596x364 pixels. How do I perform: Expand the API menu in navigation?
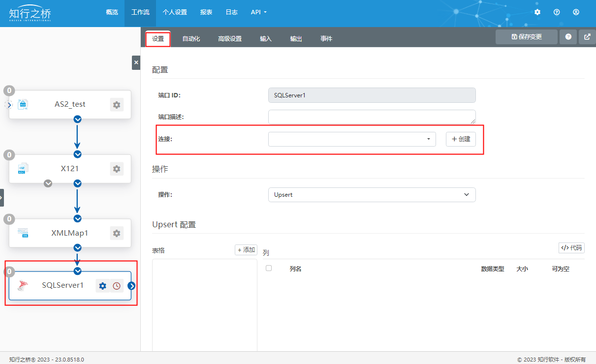coord(258,12)
